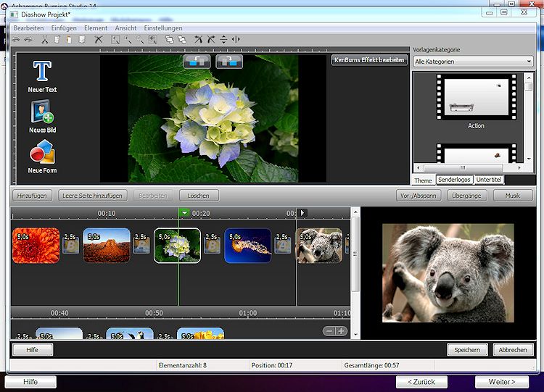Choose the Action template thumbnail
Viewport: 544px width, 392px height.
[476, 98]
